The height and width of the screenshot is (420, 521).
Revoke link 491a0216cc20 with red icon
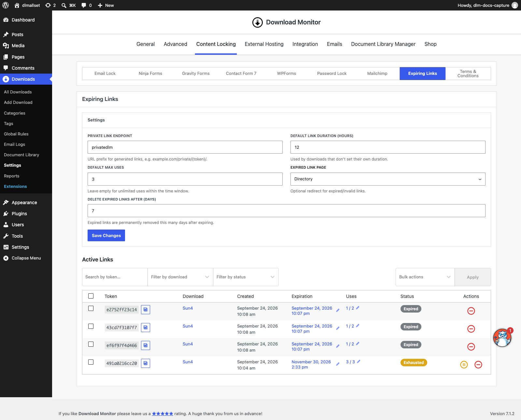click(478, 365)
